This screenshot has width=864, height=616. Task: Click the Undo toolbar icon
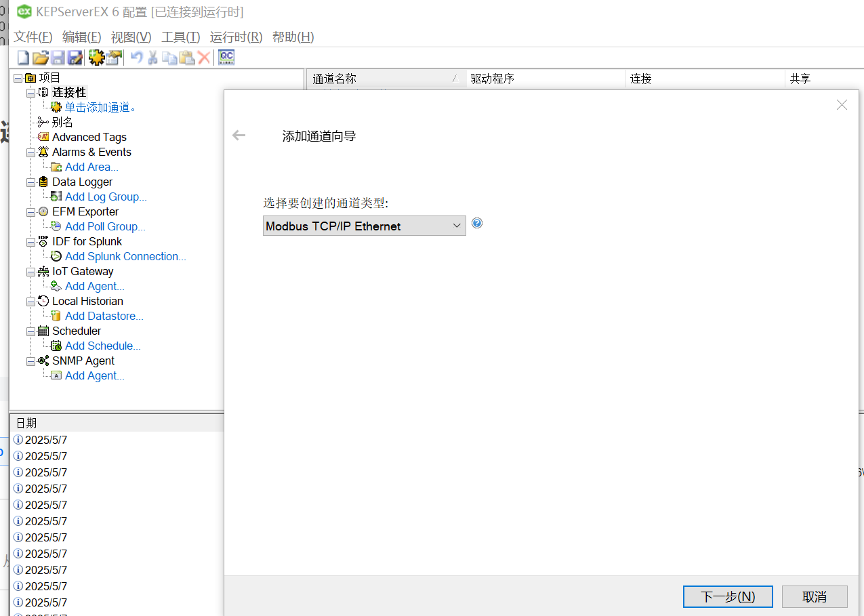(137, 58)
